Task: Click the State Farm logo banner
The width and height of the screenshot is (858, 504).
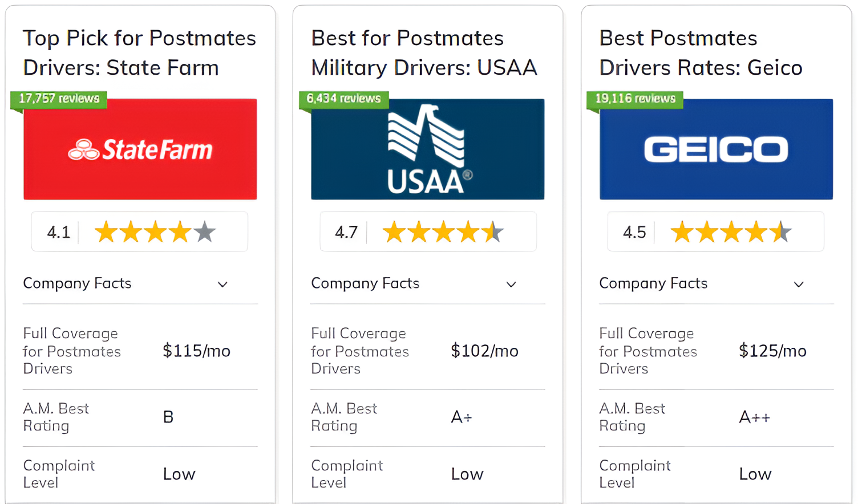Action: (140, 149)
